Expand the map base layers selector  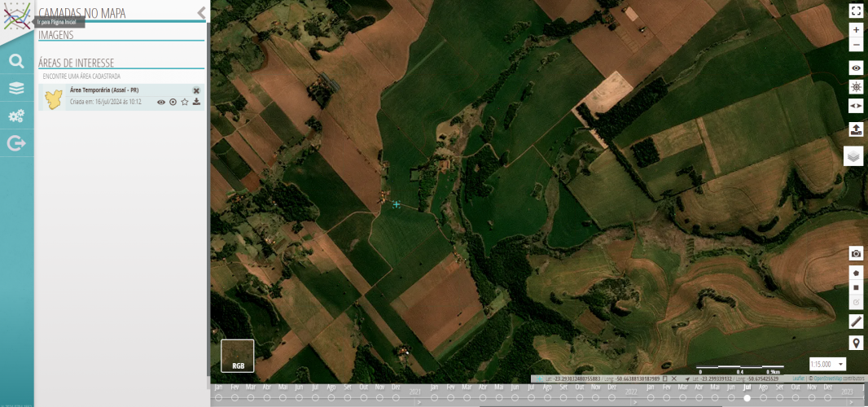click(x=853, y=155)
